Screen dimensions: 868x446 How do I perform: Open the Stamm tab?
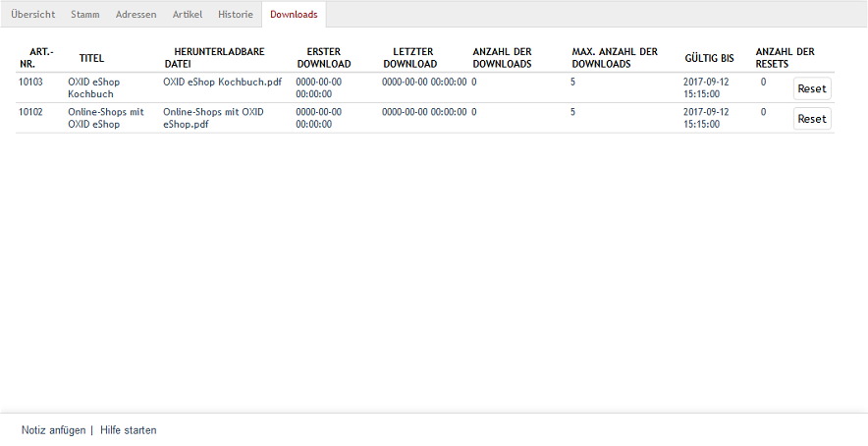85,15
